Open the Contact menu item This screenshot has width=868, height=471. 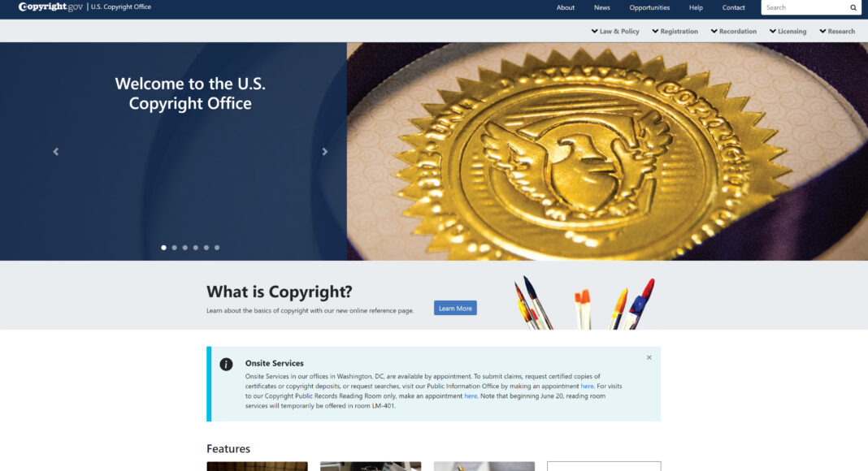pos(733,7)
